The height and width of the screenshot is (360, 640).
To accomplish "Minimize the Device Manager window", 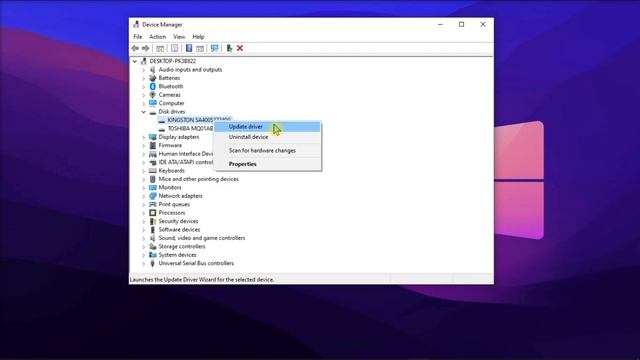I will tap(440, 24).
